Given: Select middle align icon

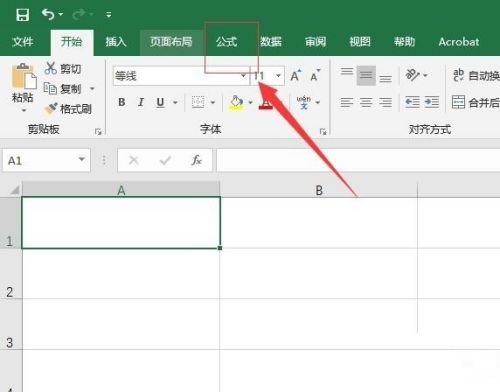Looking at the screenshot, I should tap(366, 75).
